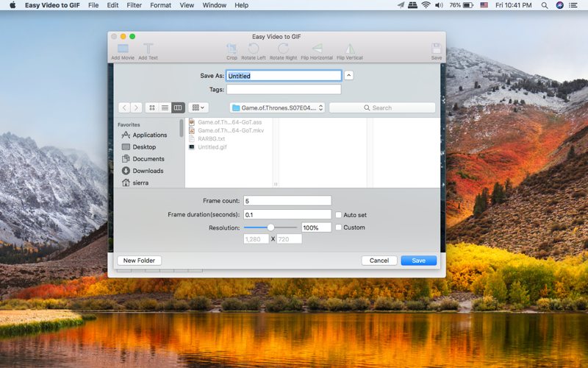The height and width of the screenshot is (368, 588).
Task: Click the Rotate Right icon
Action: point(283,49)
